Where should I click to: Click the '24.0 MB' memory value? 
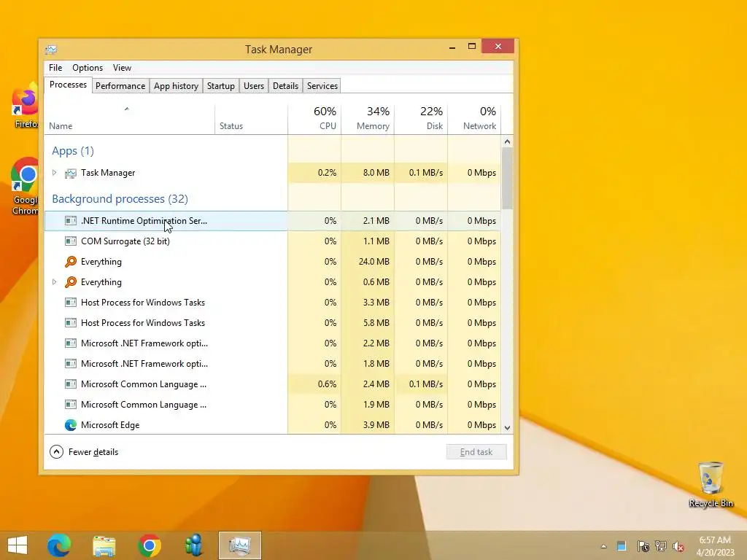pos(374,262)
